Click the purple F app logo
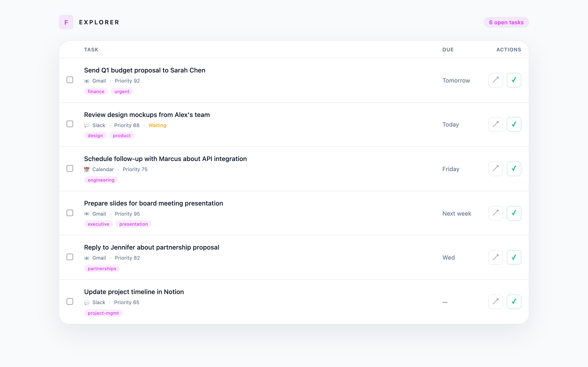This screenshot has width=588, height=367. 66,22
